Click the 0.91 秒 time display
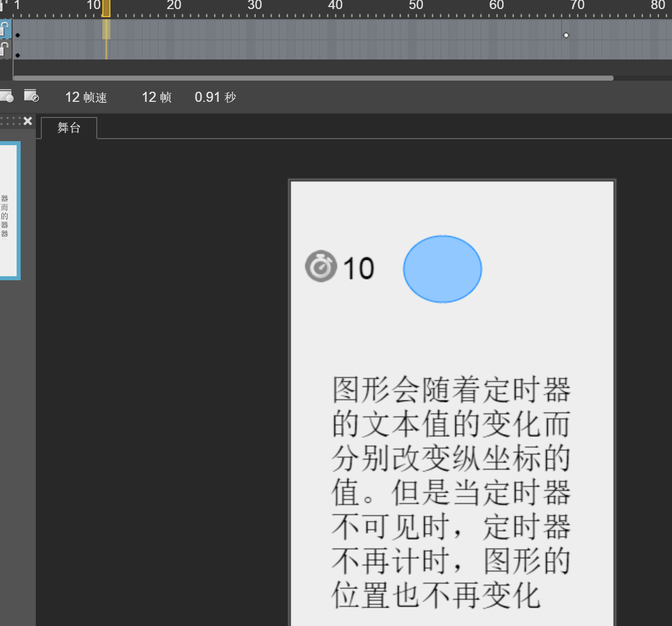 coord(215,97)
